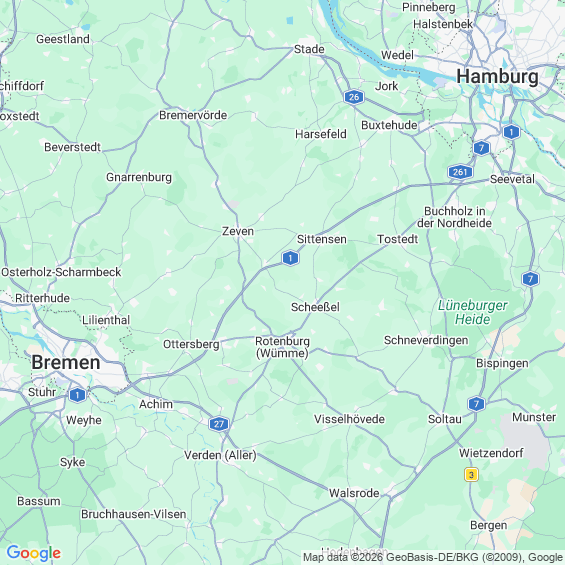Click the Lüneburger Heide park label
The image size is (565, 565).
tap(472, 312)
